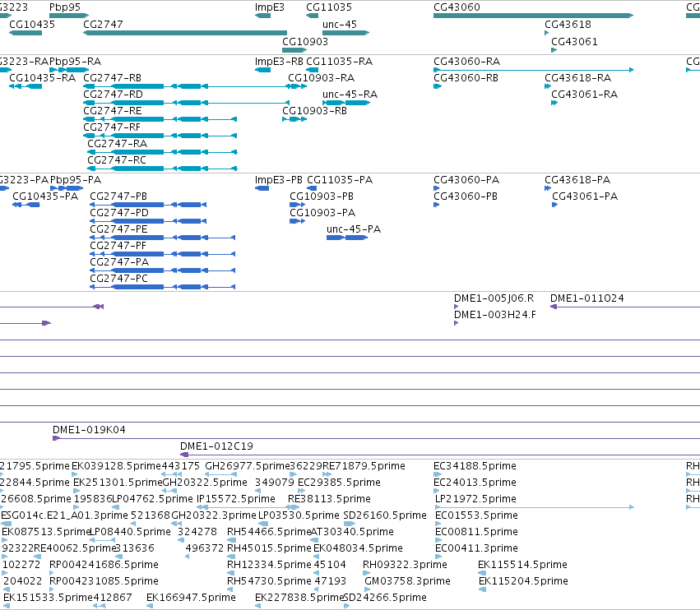Image resolution: width=700 pixels, height=610 pixels.
Task: Click protein CG10903-PA label
Action: pyautogui.click(x=322, y=213)
